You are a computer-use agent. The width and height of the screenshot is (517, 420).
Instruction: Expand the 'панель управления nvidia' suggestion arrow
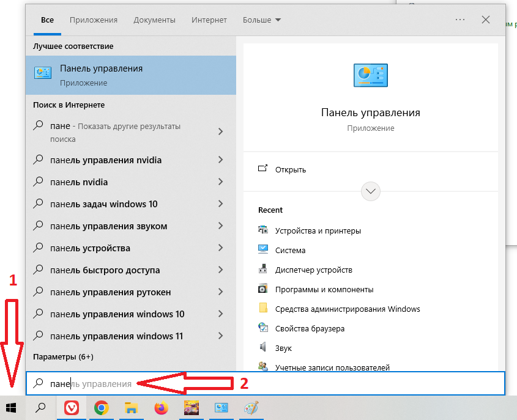click(x=220, y=160)
